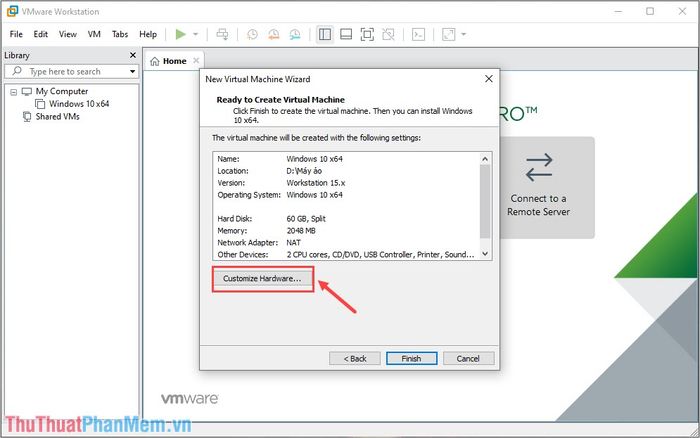Toggle the Show Library sidebar icon
700x438 pixels.
tap(325, 34)
